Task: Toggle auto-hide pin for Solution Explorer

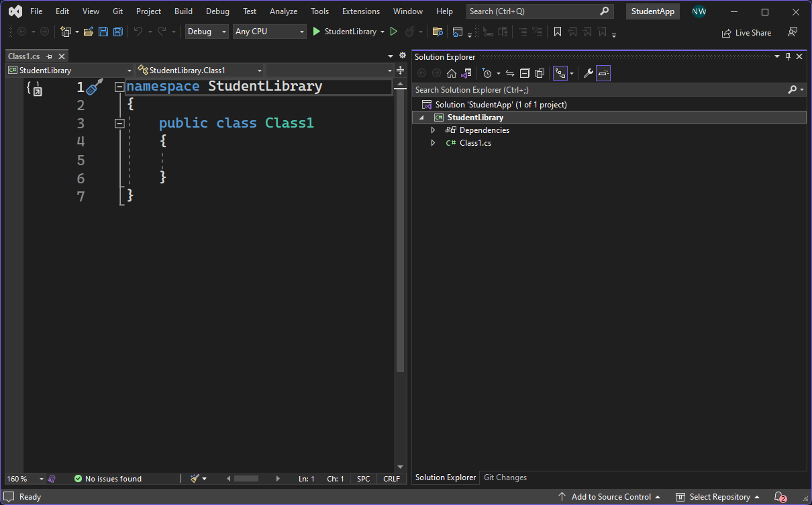Action: [x=788, y=56]
